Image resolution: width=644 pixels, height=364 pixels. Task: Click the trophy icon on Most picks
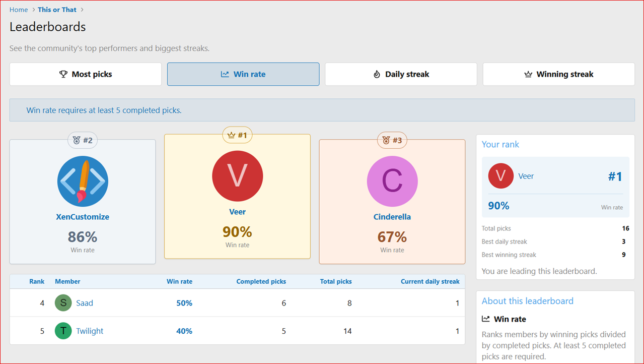click(x=63, y=74)
